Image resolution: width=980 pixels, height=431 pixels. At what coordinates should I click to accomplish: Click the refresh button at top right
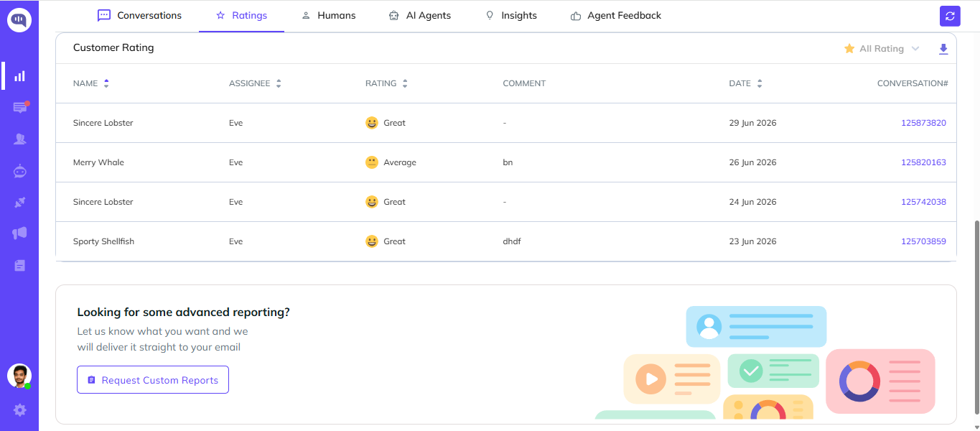[950, 16]
